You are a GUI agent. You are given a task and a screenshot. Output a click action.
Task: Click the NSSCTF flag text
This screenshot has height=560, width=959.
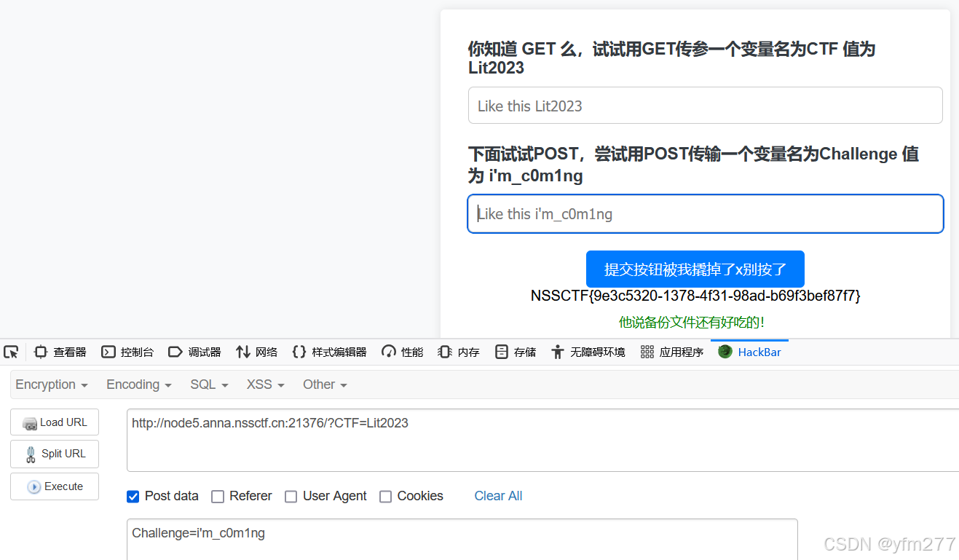pos(695,296)
